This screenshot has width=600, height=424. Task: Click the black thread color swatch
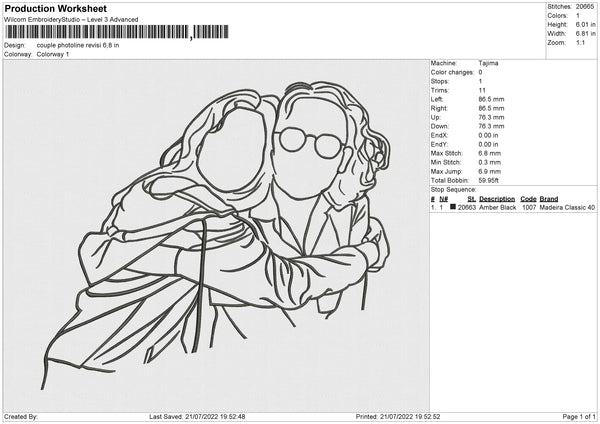pyautogui.click(x=453, y=207)
